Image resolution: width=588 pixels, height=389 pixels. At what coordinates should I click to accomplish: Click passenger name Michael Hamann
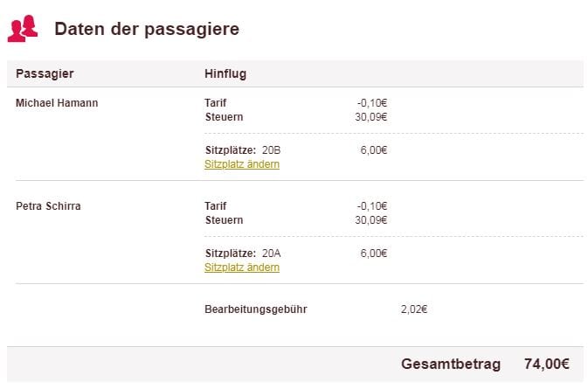pos(57,103)
